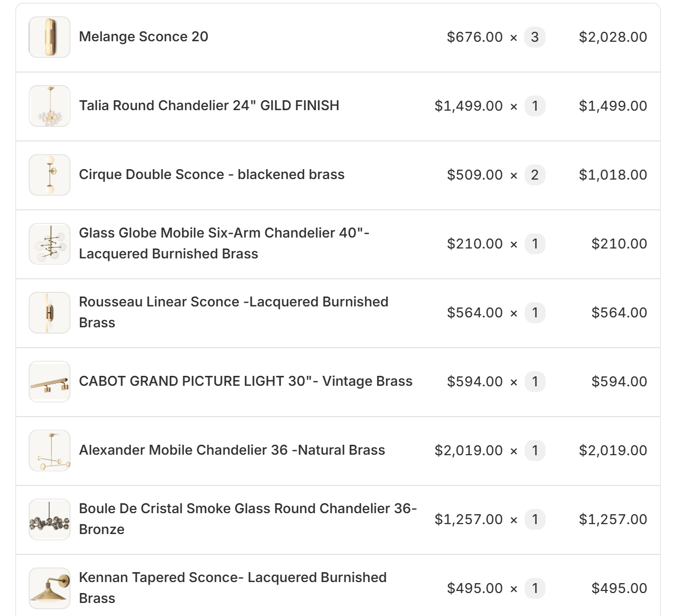Open Talia Round Chandelier 24" GILD FINISH title
Screen dimensions: 674x616
(209, 105)
